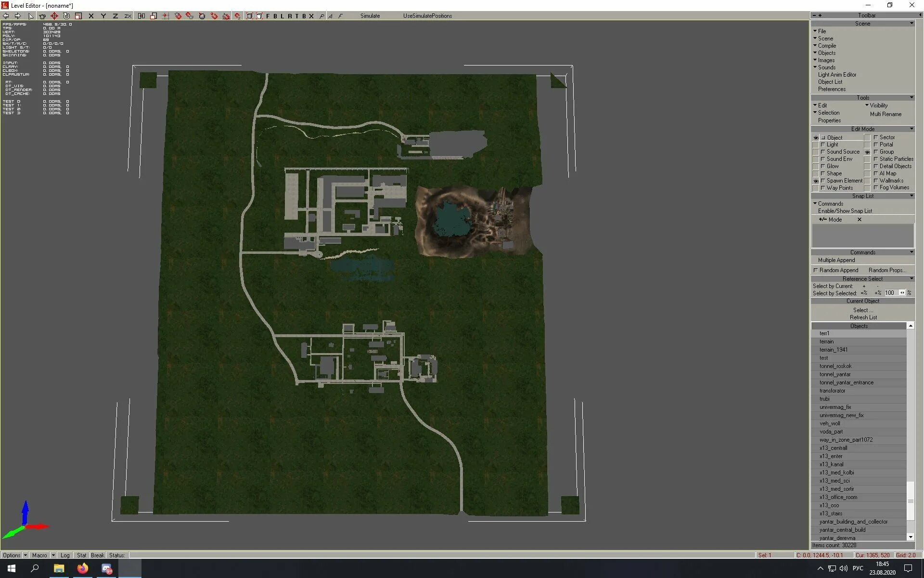
Task: Select the Move tool (red cross arrows)
Action: (x=54, y=16)
